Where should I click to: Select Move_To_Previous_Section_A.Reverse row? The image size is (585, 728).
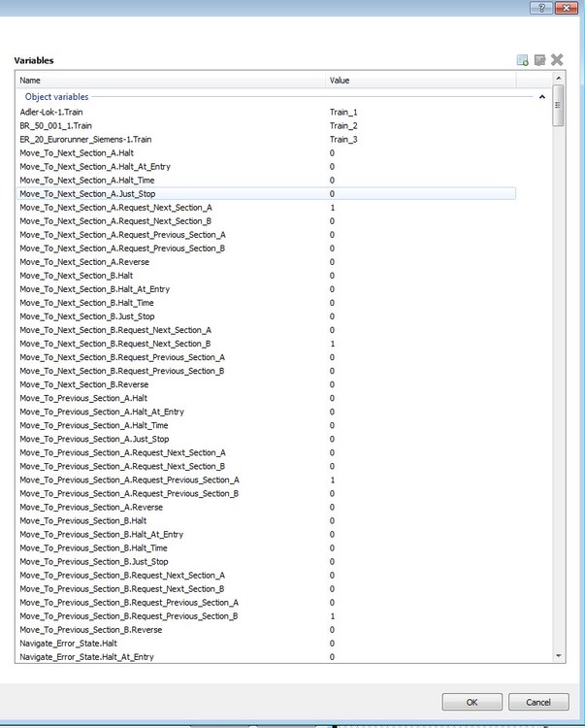point(266,507)
